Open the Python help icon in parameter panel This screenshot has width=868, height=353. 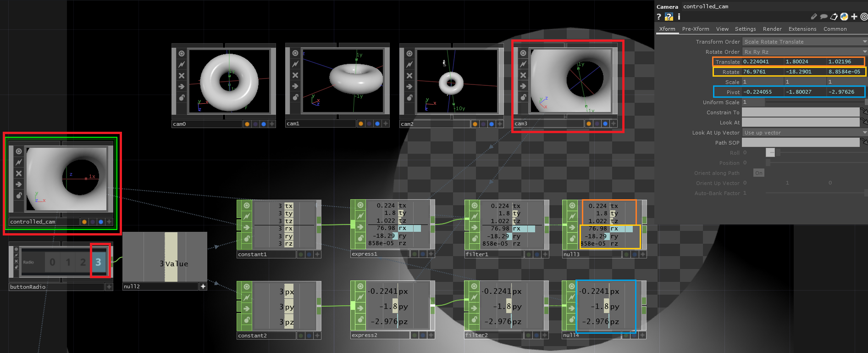pyautogui.click(x=669, y=17)
